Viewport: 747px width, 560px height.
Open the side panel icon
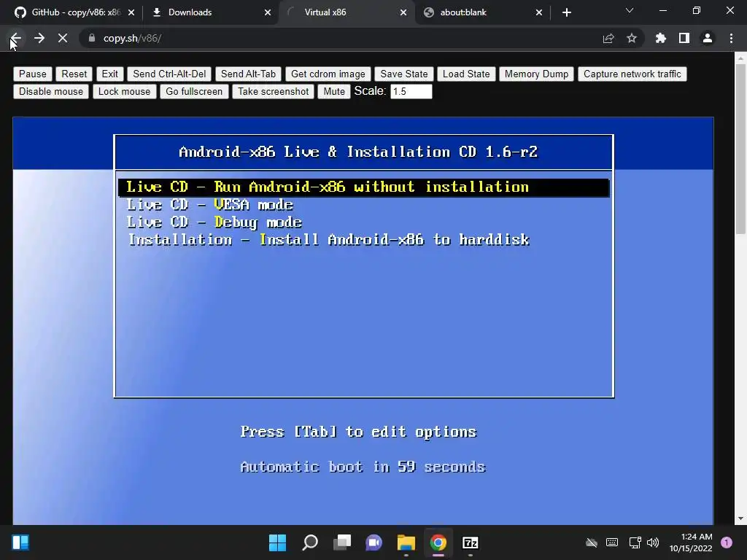coord(684,38)
